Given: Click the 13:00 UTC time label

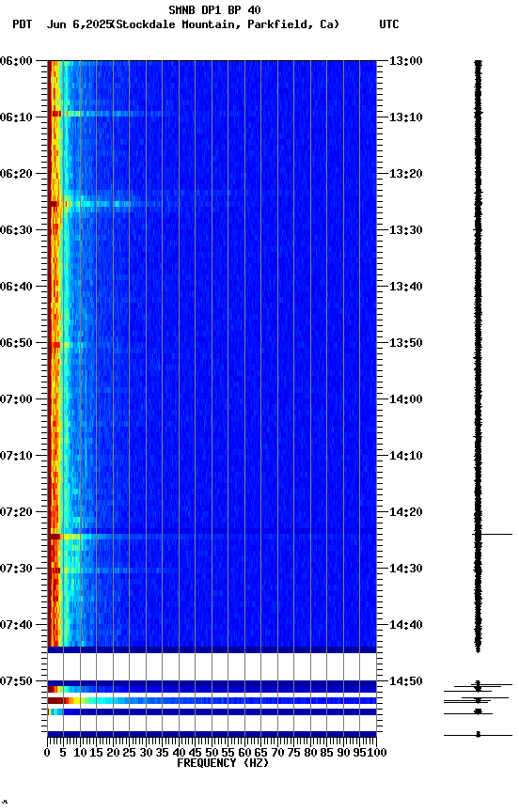Looking at the screenshot, I should 406,61.
